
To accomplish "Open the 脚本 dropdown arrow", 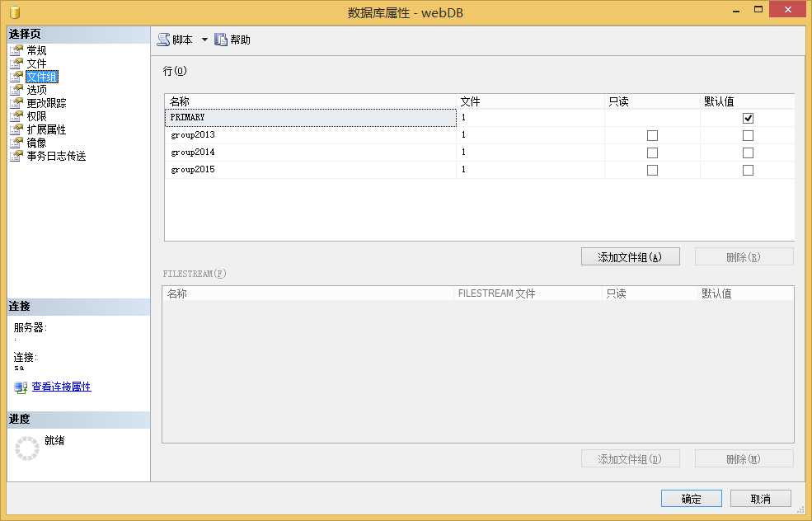I will pos(204,40).
